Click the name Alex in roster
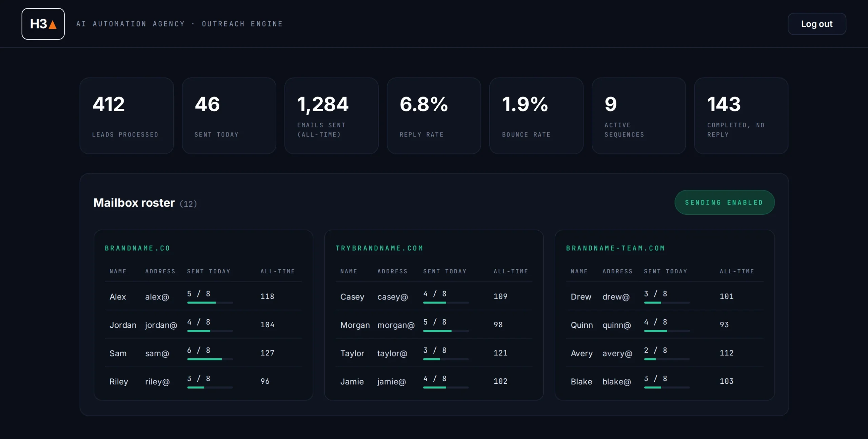 pos(118,297)
